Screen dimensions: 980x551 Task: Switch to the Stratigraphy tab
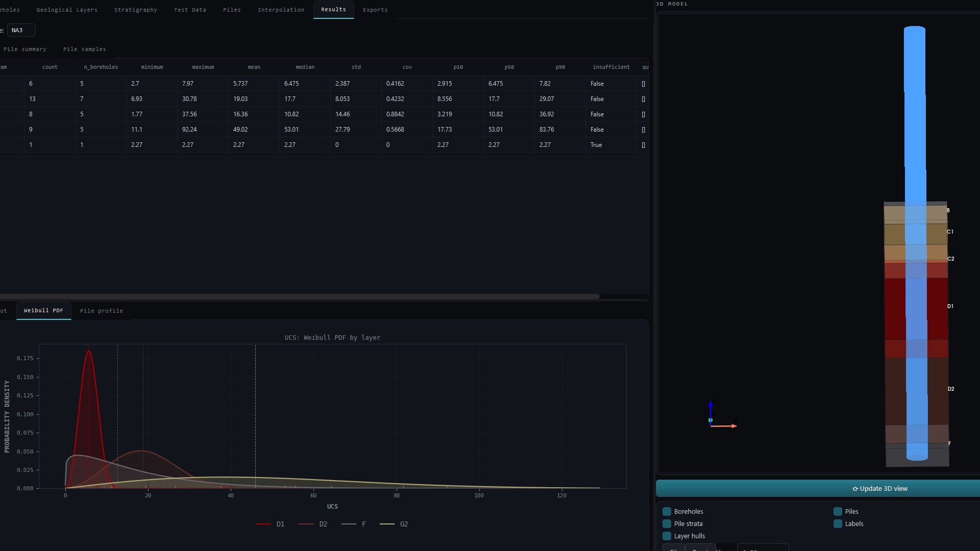click(x=136, y=10)
